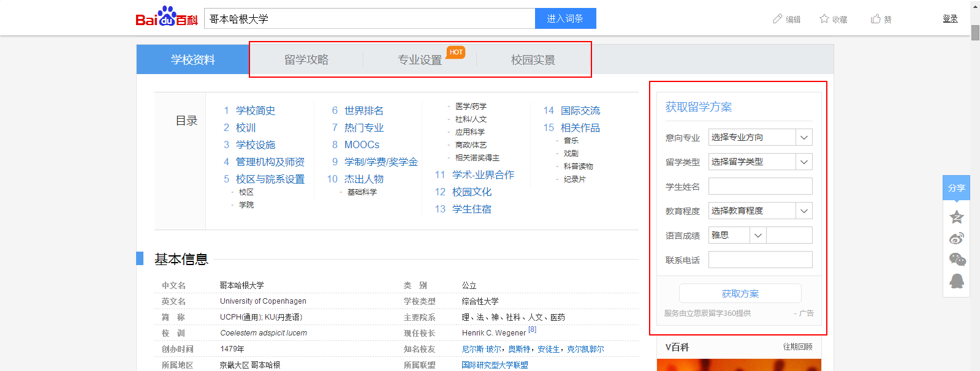Go to 学生住宿 section
Image resolution: width=980 pixels, height=371 pixels.
click(472, 209)
